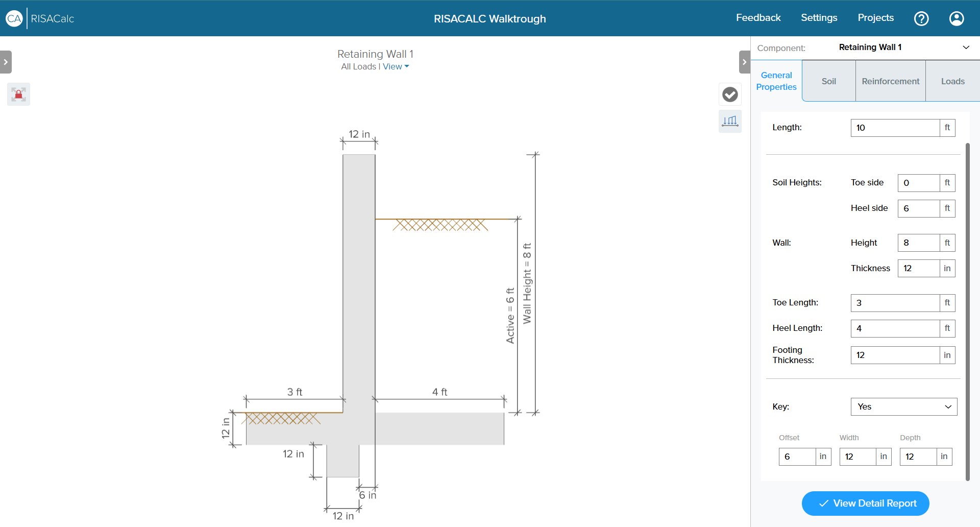The width and height of the screenshot is (980, 527).
Task: Toggle the load diagram display icon
Action: tap(730, 121)
